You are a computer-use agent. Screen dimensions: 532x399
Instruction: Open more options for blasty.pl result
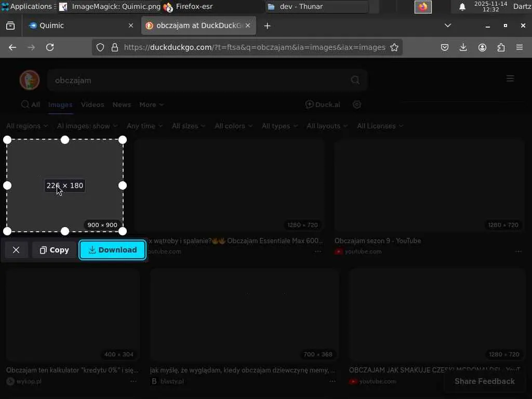click(x=332, y=381)
